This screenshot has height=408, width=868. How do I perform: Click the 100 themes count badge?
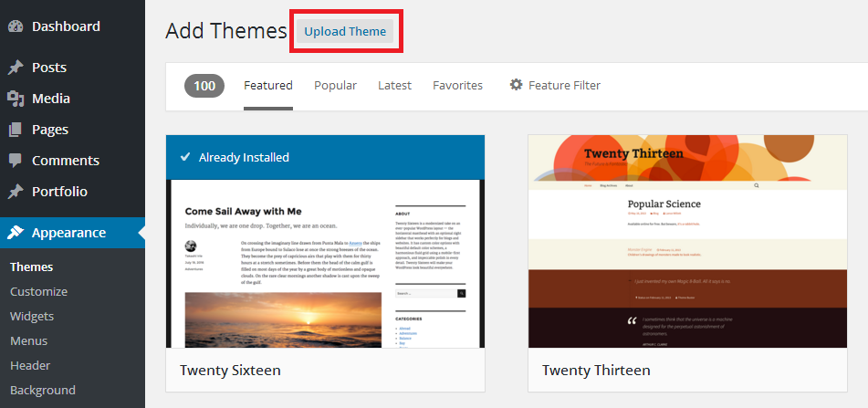pyautogui.click(x=204, y=86)
